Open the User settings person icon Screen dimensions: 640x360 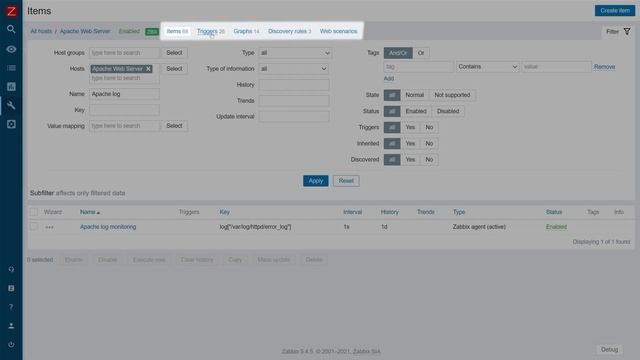click(11, 326)
